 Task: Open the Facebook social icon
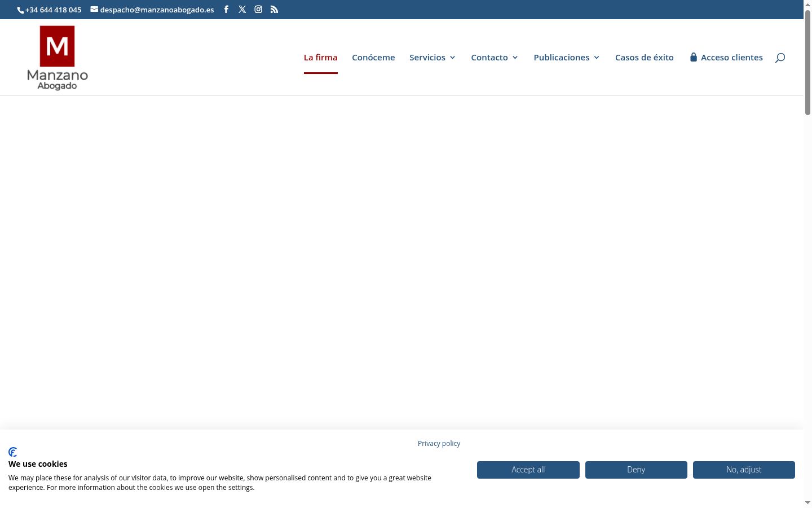pyautogui.click(x=226, y=10)
